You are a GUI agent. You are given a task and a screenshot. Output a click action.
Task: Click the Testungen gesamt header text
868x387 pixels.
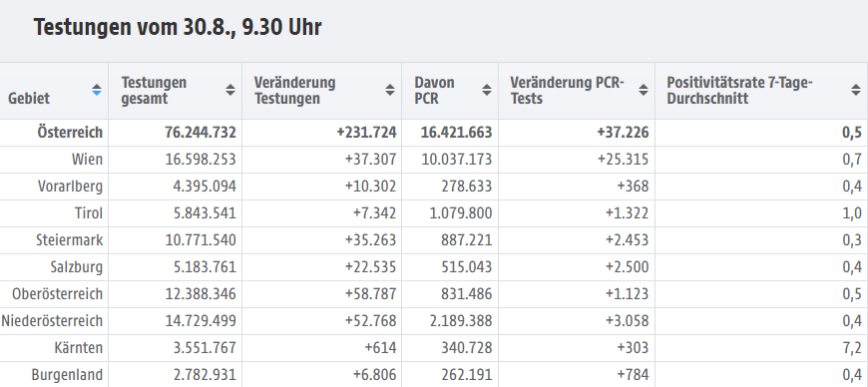tap(154, 90)
